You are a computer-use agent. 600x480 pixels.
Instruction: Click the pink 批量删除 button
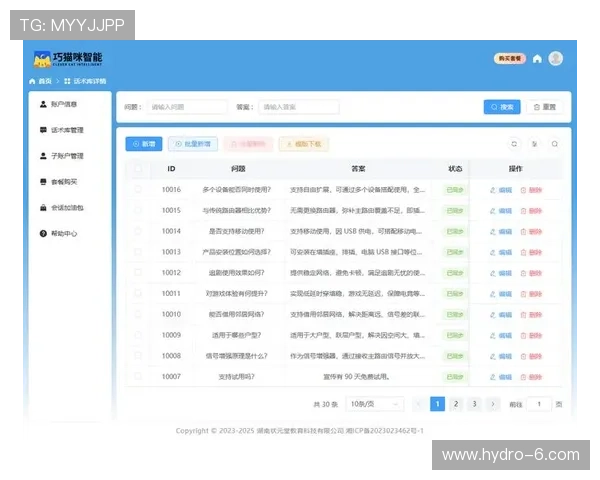coord(248,144)
